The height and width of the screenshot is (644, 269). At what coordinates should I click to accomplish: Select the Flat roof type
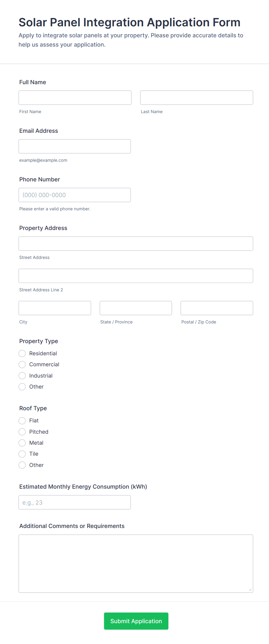tap(22, 420)
